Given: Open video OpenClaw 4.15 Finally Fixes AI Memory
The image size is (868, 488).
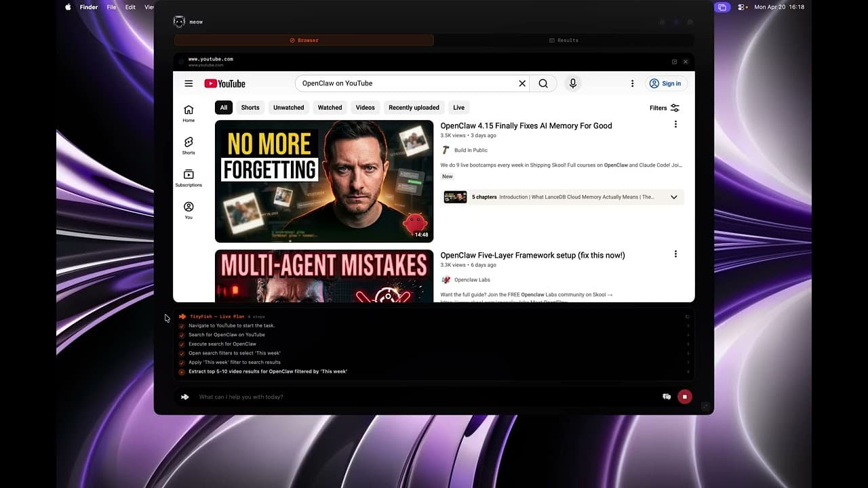Looking at the screenshot, I should pos(526,125).
